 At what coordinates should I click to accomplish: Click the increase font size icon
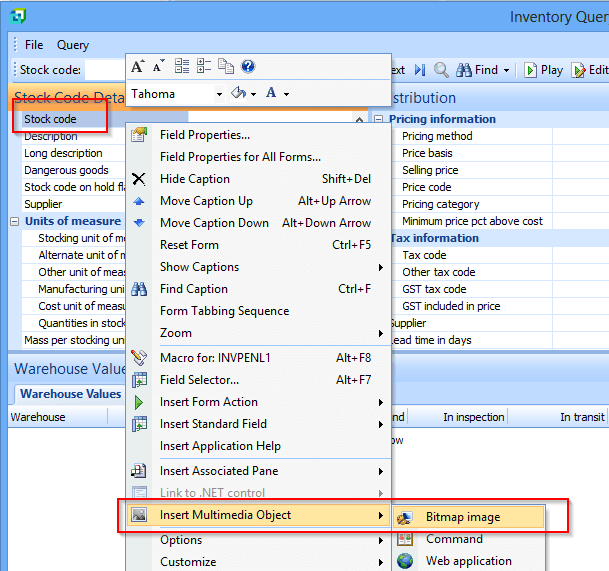coord(138,67)
